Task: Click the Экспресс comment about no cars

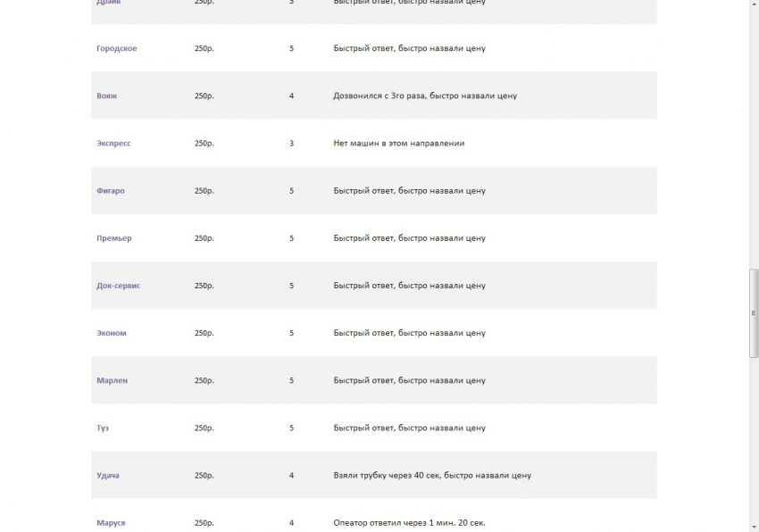Action: (x=399, y=144)
